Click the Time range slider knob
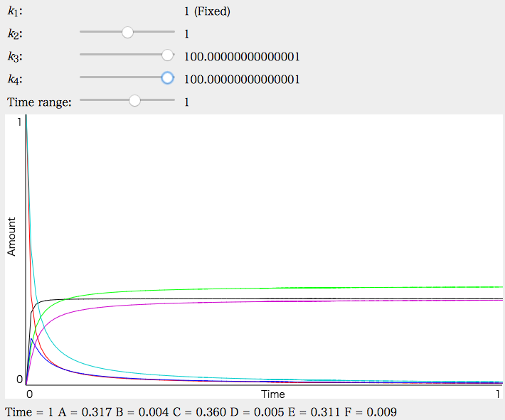Viewport: 505px width, 420px height. 134,100
